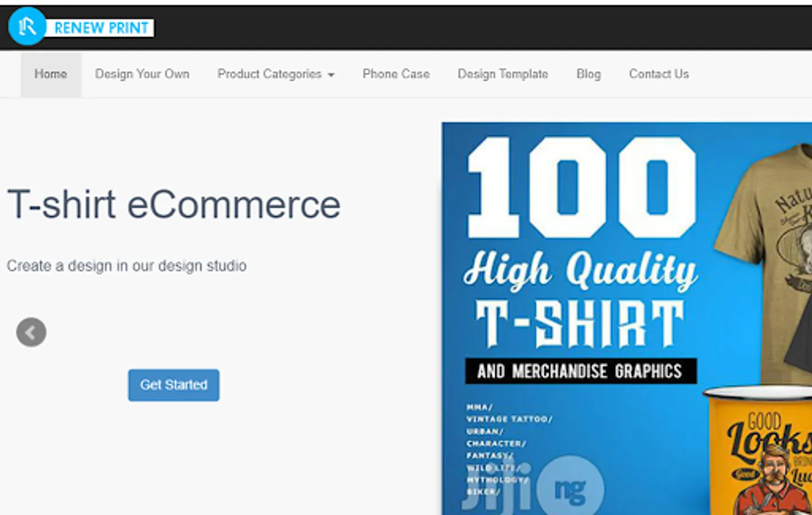The image size is (812, 515).
Task: Open the Phone Case page
Action: click(x=396, y=74)
